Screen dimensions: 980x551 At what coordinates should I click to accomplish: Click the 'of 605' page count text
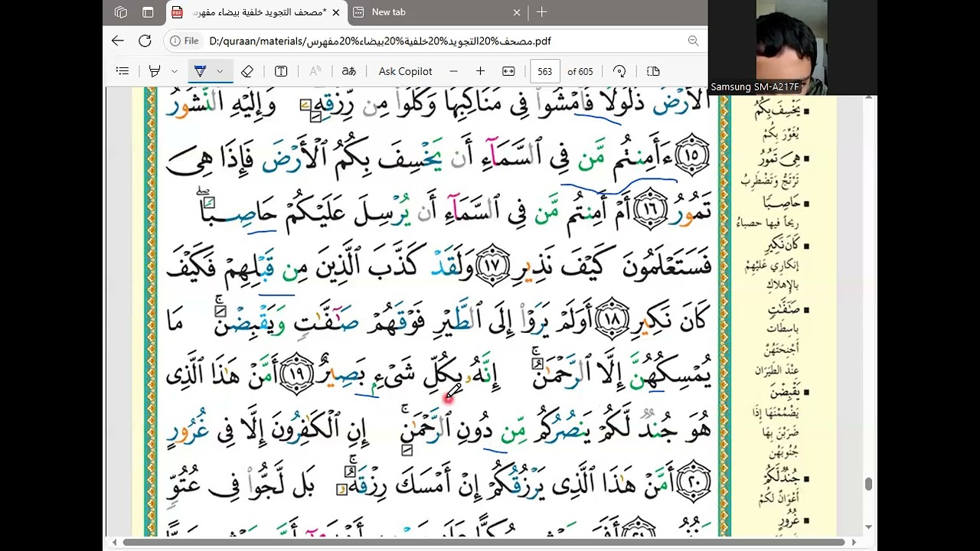click(x=580, y=71)
